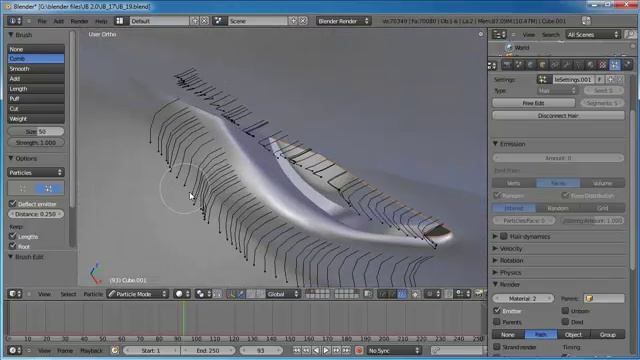Open the Modifiers wrench tab icon

567,64
